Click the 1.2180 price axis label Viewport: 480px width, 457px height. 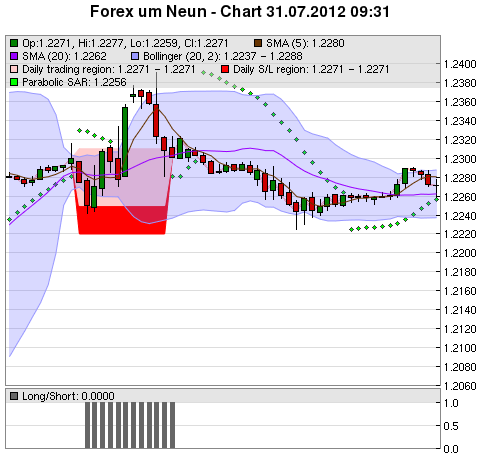tap(460, 272)
